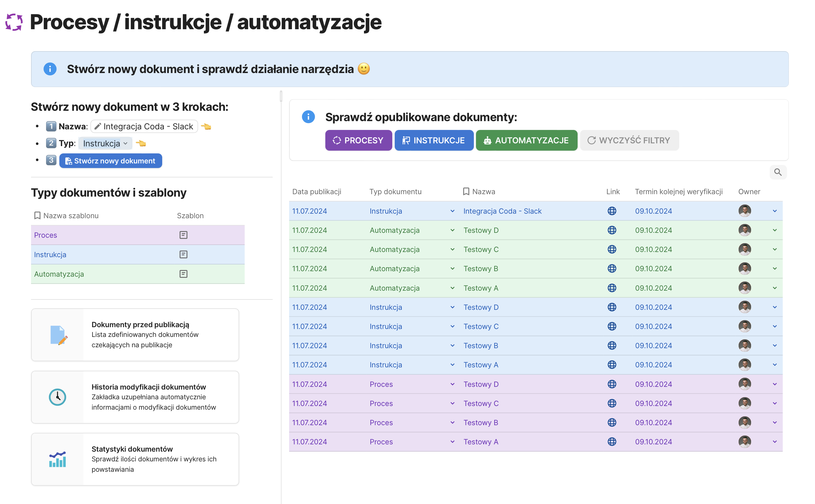Open template icon in Automatyzacja row

pyautogui.click(x=183, y=274)
